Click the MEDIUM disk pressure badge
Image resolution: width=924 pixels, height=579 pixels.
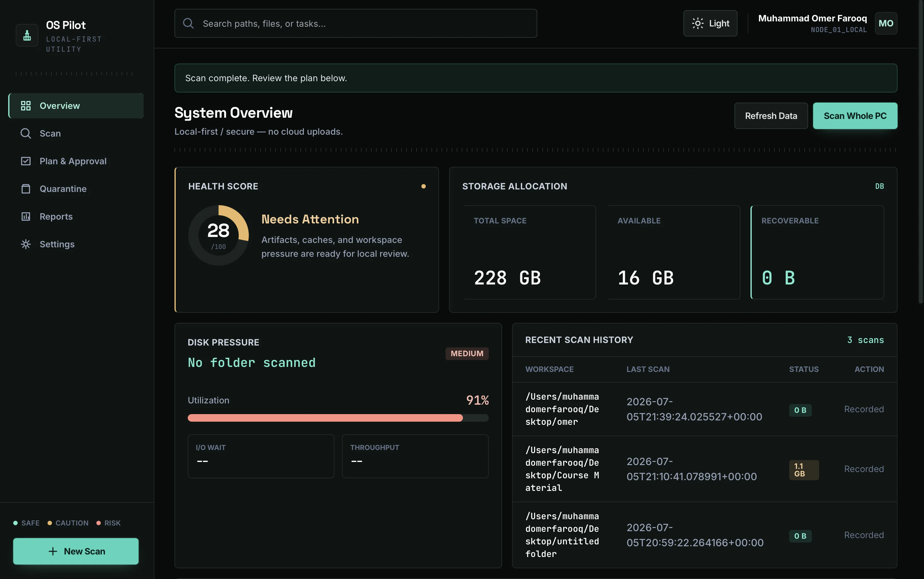[x=467, y=353]
